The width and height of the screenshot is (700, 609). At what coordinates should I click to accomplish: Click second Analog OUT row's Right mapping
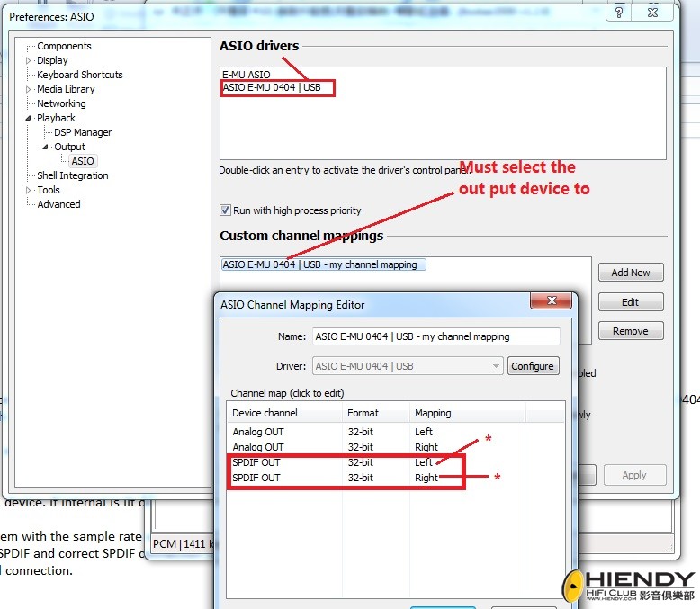point(426,447)
